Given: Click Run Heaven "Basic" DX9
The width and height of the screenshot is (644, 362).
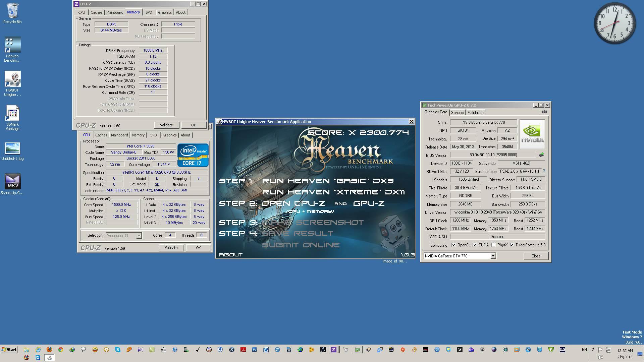Looking at the screenshot, I should coord(328,181).
